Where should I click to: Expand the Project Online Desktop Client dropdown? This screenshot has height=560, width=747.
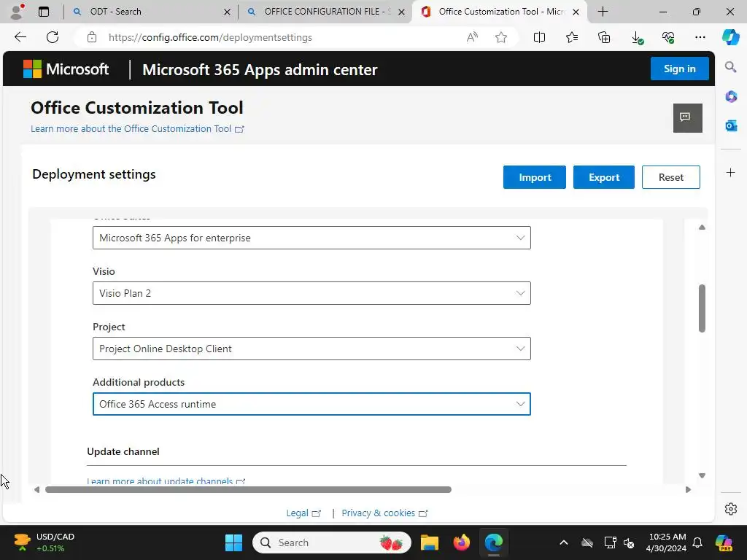[311, 349]
